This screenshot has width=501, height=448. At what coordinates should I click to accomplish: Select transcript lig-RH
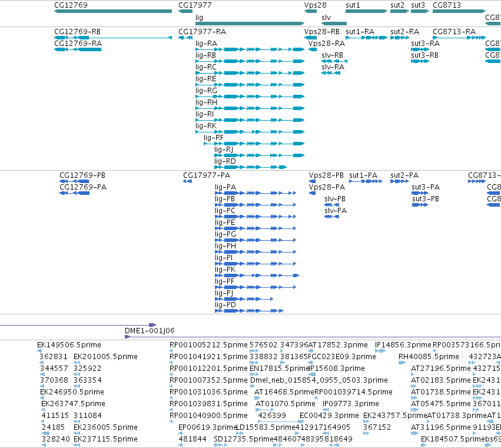[x=250, y=108]
